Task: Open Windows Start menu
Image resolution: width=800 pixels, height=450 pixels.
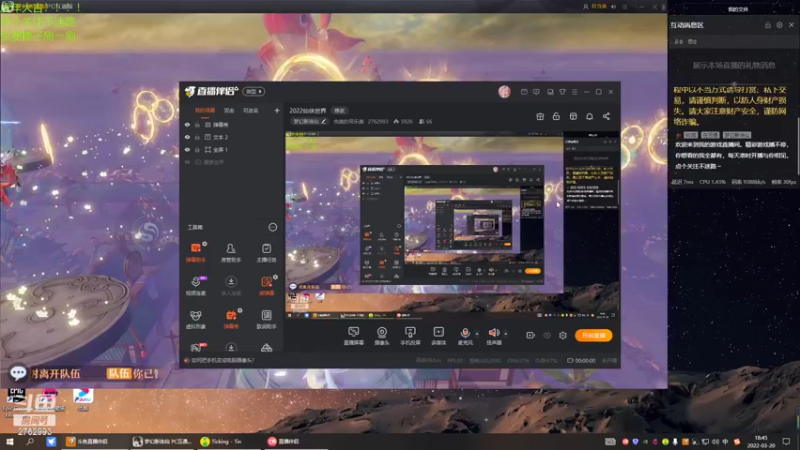Action: coord(10,441)
